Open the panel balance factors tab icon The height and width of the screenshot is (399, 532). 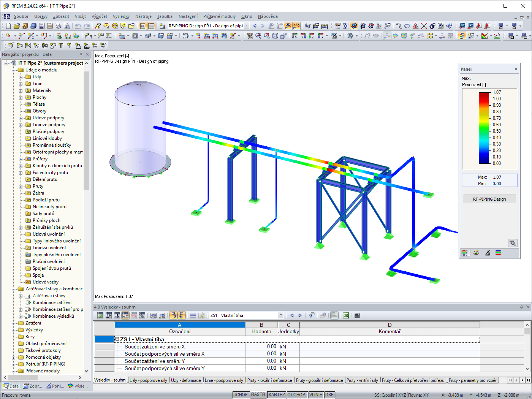pos(476,253)
